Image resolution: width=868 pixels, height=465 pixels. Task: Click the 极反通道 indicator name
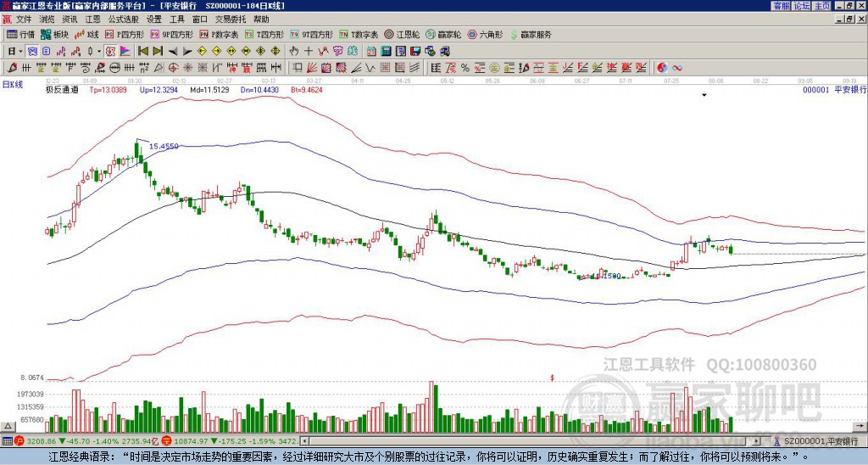(62, 89)
